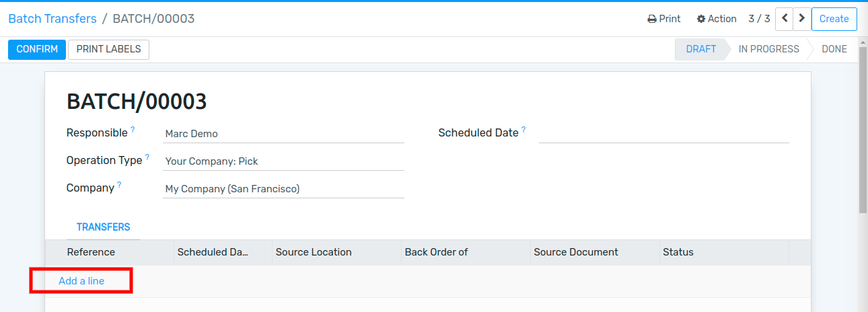Show the Scheduled Date help tooltip icon

[x=523, y=129]
